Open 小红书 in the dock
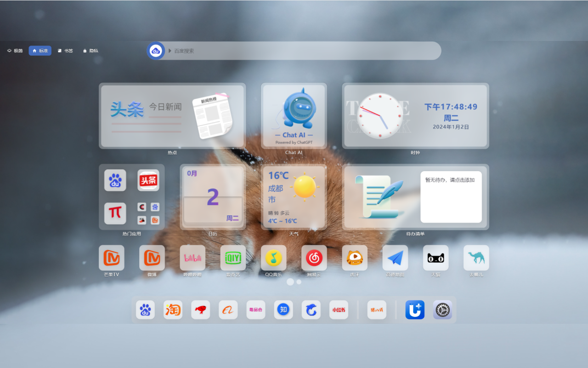Viewport: 588px width, 368px height. point(338,310)
